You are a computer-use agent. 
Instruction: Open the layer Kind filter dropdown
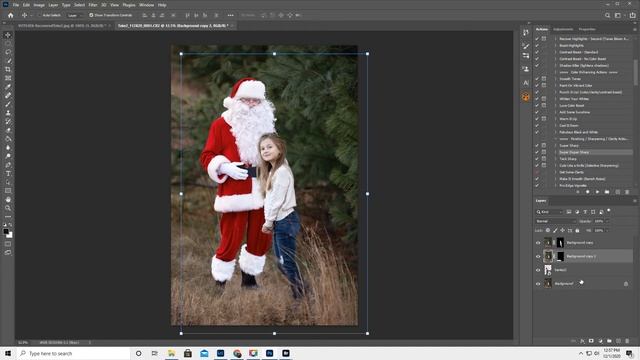tap(549, 212)
